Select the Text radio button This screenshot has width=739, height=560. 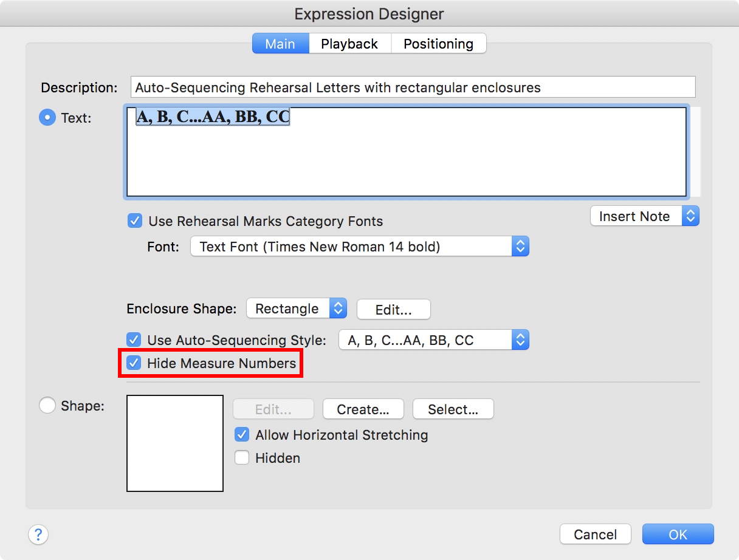(x=47, y=118)
